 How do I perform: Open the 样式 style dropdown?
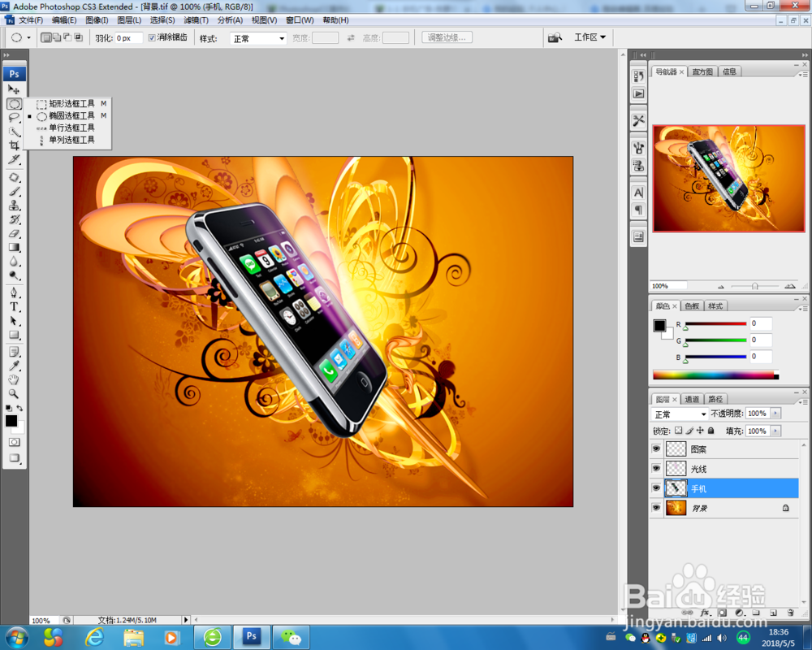pos(258,38)
